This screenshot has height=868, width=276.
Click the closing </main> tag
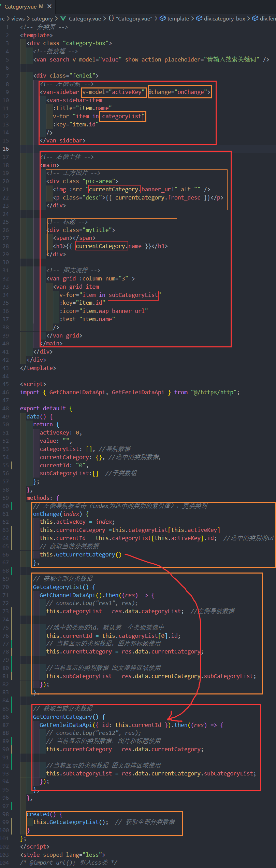tap(51, 344)
